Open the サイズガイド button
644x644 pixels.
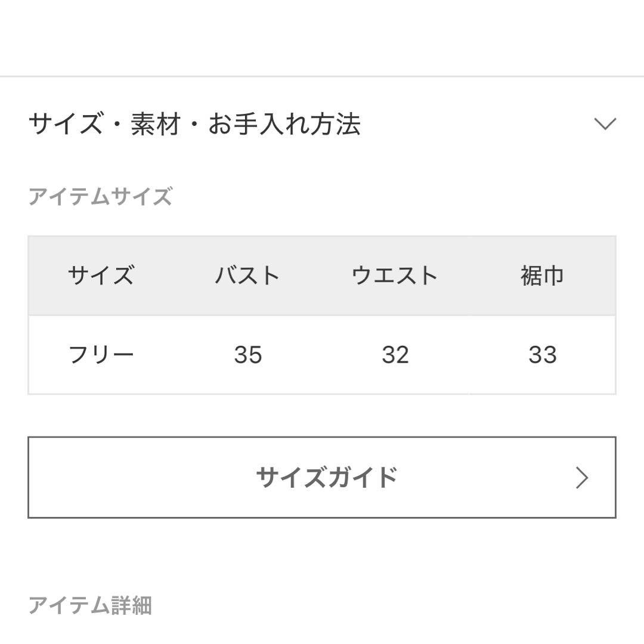click(321, 477)
